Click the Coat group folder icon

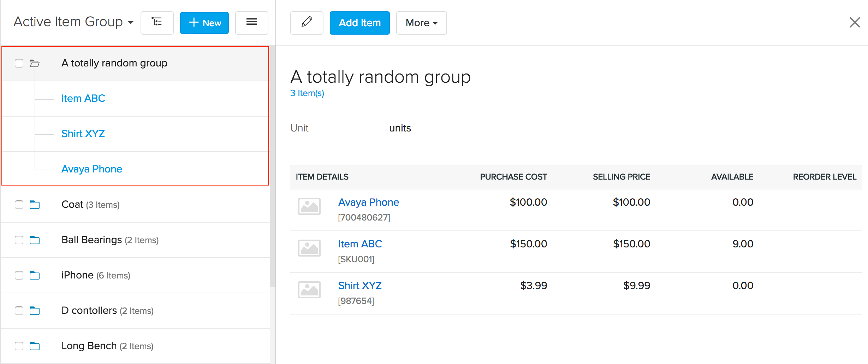[x=35, y=205]
